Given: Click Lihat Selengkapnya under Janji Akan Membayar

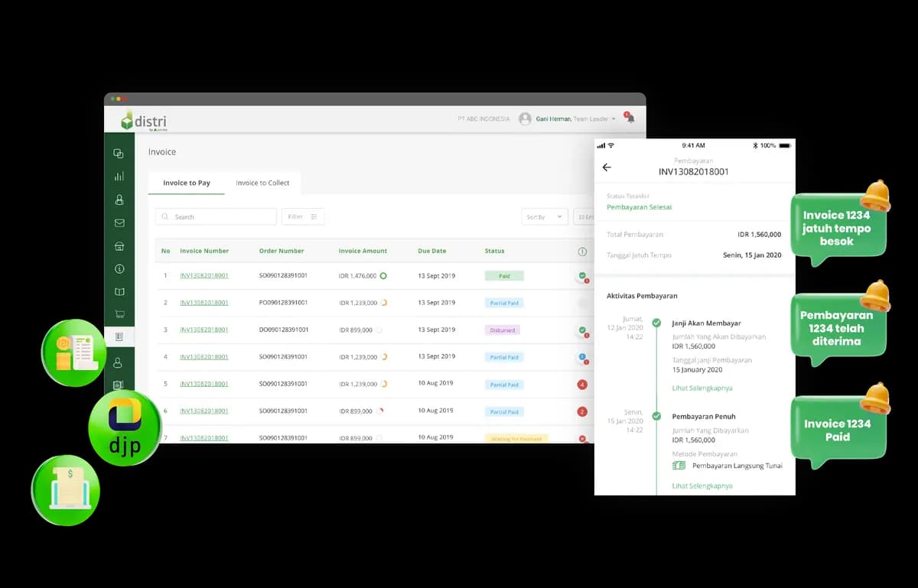Looking at the screenshot, I should tap(702, 388).
